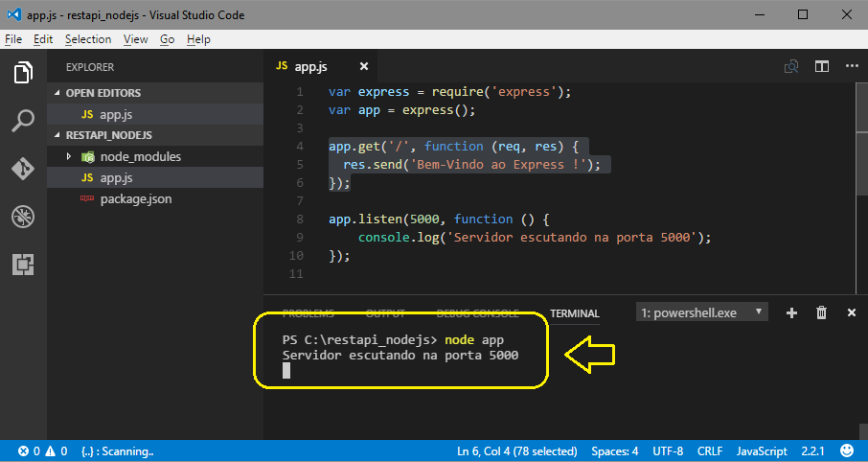The width and height of the screenshot is (868, 462).
Task: Click require('express') on line 1
Action: (497, 91)
